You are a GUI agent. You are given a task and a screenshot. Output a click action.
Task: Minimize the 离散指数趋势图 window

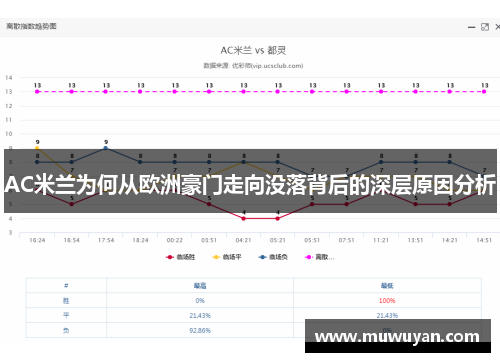coord(471,27)
